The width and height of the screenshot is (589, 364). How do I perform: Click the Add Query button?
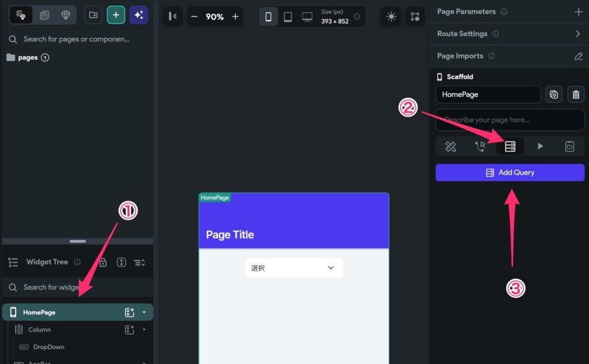(510, 173)
